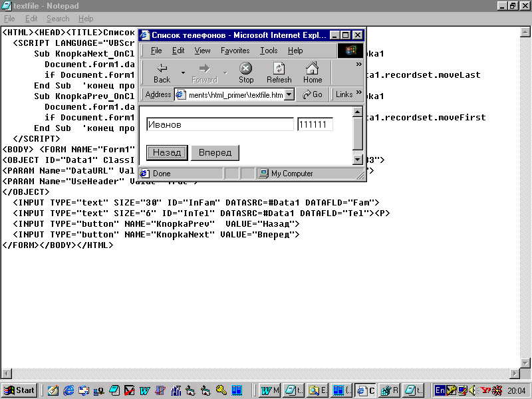This screenshot has width=532, height=399.
Task: Go to Home page in Internet Explorer
Action: [313, 72]
